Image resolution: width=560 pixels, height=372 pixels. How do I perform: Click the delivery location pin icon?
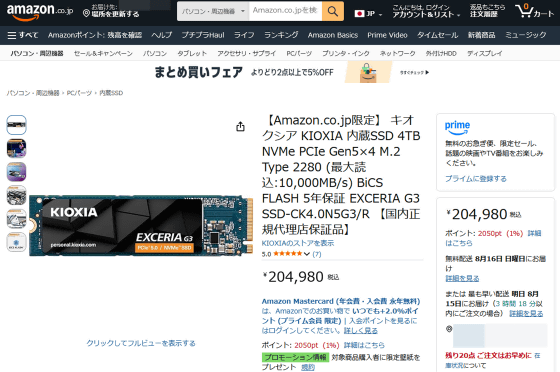tap(86, 14)
